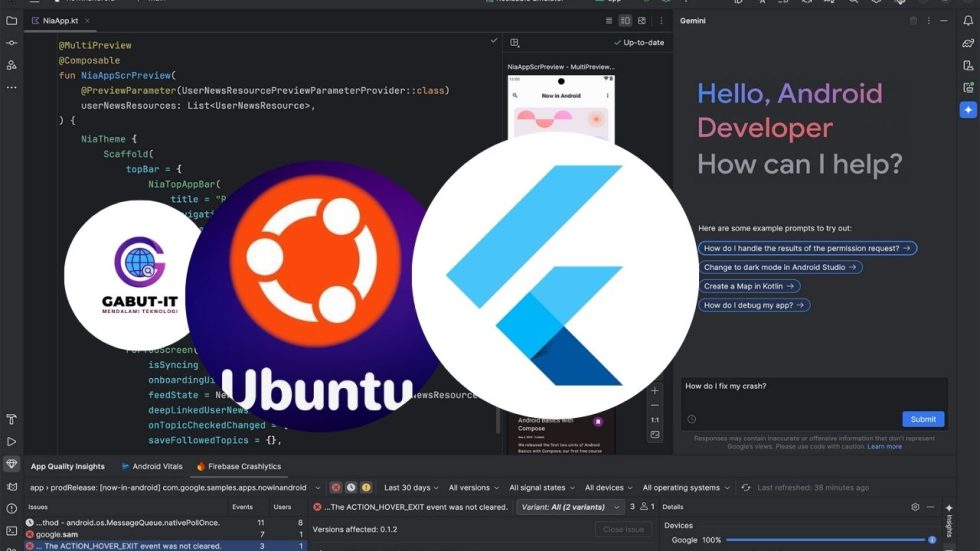The image size is (980, 551).
Task: Select Change to dark mode prompt
Action: pyautogui.click(x=780, y=267)
